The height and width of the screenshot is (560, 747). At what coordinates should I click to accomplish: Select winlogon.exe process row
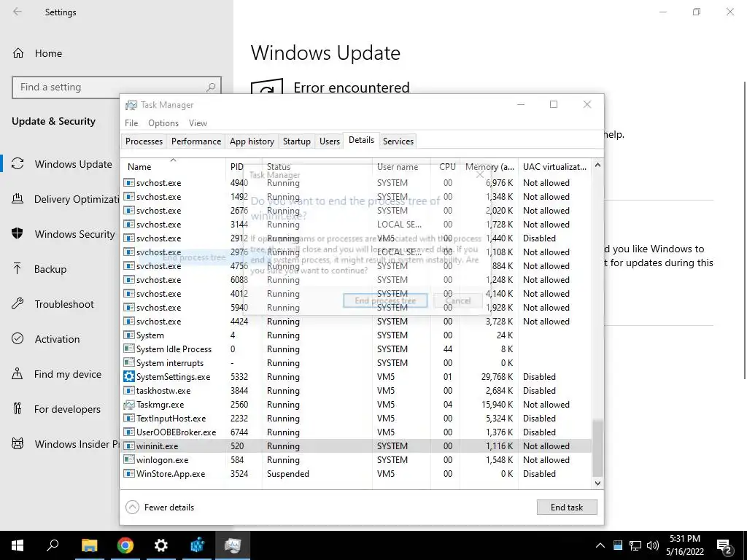coord(356,460)
